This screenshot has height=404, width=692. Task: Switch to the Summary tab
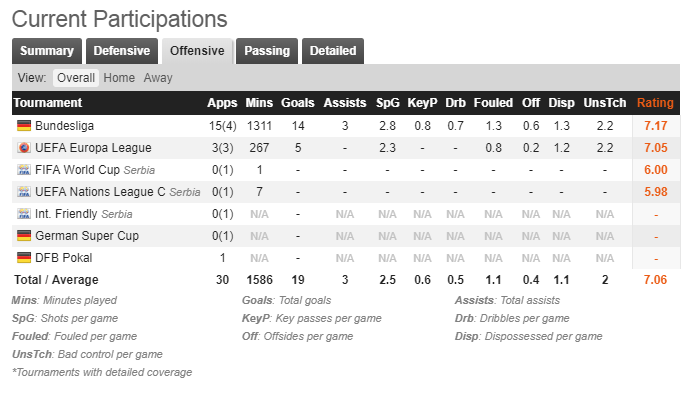47,51
